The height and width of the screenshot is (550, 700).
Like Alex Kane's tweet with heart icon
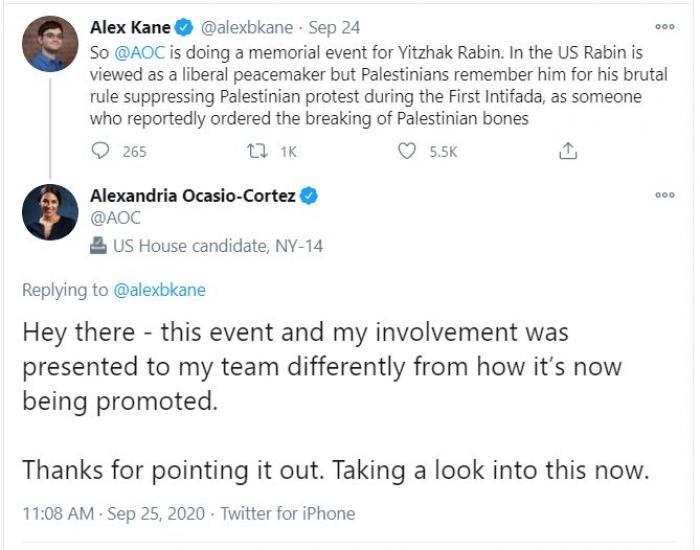407,151
